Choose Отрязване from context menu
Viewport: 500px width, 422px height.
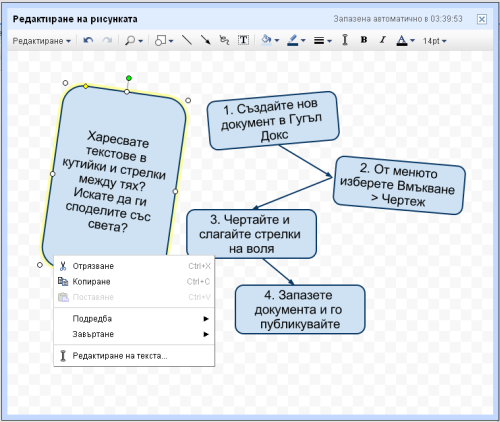(x=134, y=266)
